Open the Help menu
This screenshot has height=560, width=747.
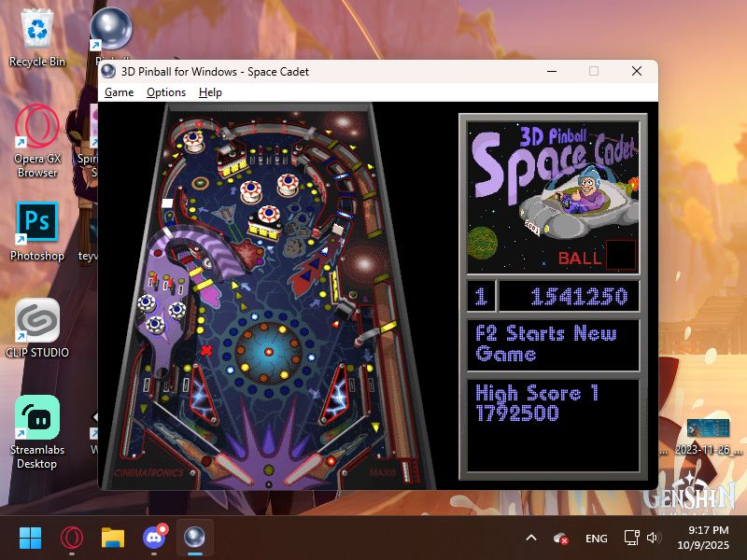210,92
